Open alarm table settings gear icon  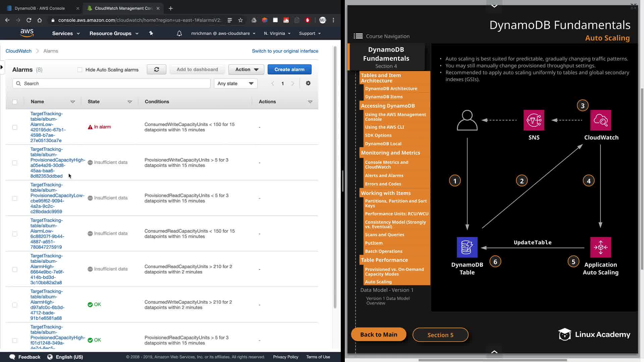[x=308, y=83]
